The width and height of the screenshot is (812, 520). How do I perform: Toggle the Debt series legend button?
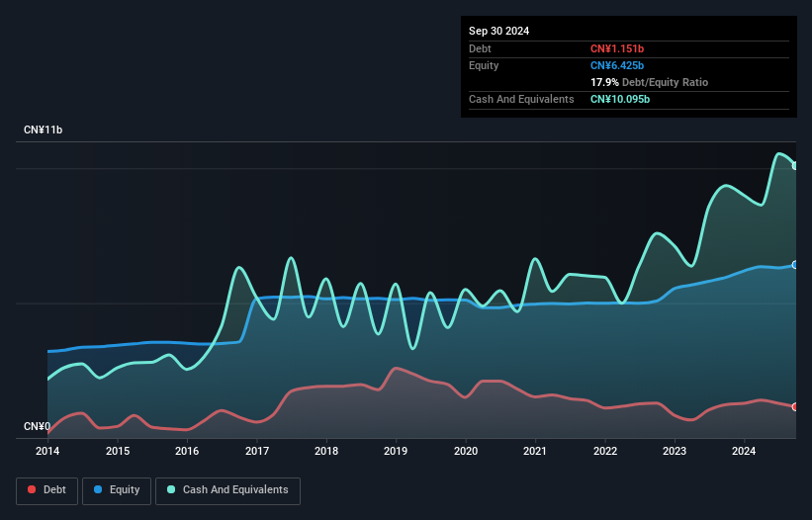click(47, 490)
